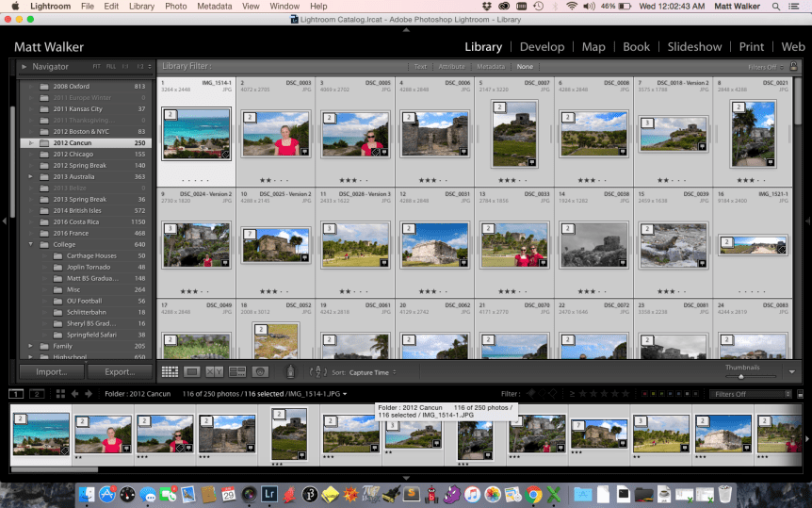Select main window display button 1

[16, 394]
